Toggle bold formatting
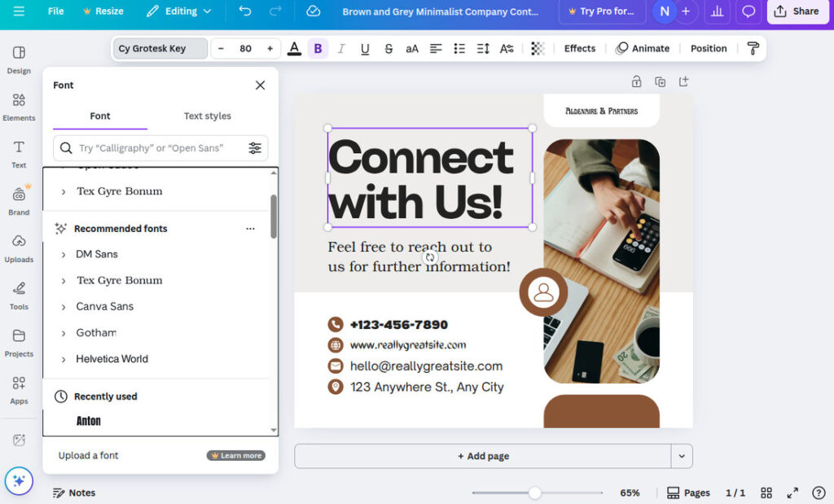This screenshot has width=834, height=504. pos(318,49)
